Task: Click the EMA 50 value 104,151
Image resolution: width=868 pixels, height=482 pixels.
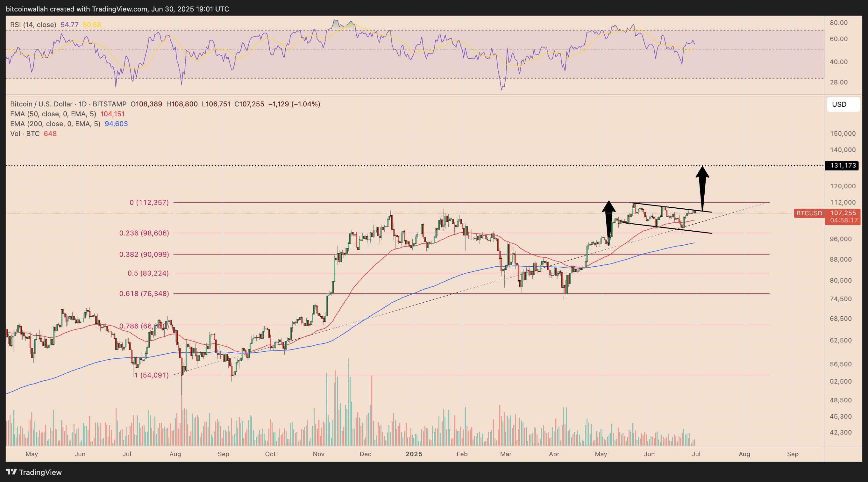Action: (x=112, y=114)
